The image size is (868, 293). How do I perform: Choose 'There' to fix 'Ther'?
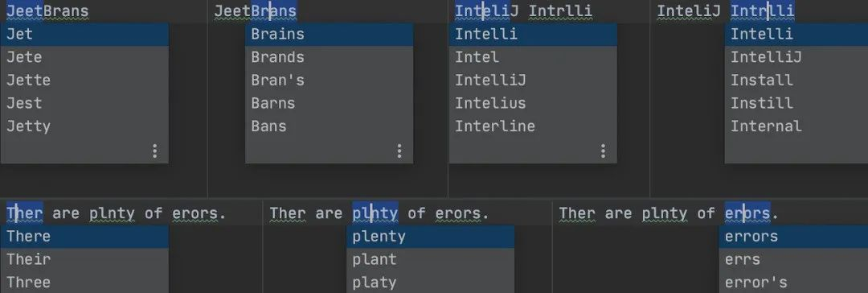(84, 237)
